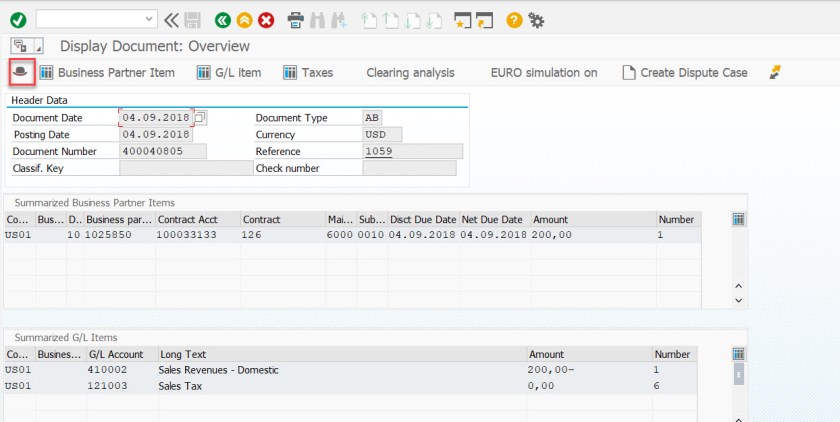Open column settings for Business Partner Items table
The width and height of the screenshot is (840, 422).
coord(739,219)
